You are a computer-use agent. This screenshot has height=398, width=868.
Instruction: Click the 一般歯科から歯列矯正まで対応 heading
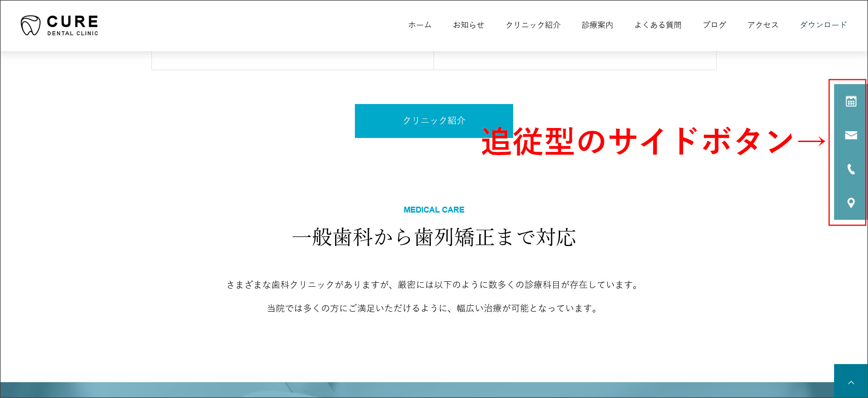434,237
